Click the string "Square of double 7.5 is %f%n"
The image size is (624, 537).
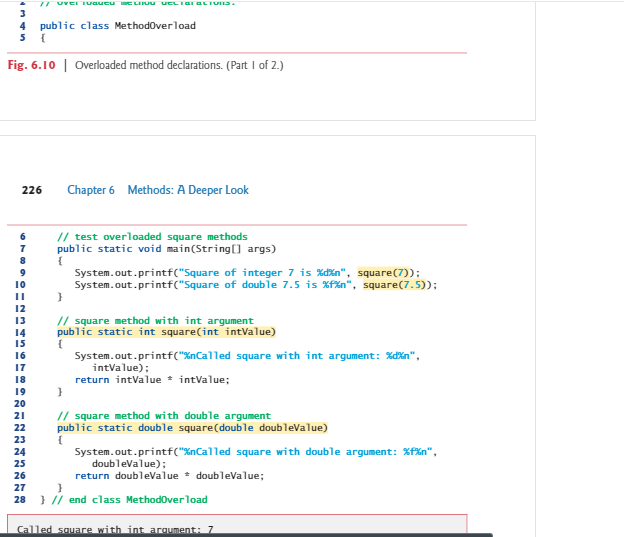pyautogui.click(x=265, y=285)
